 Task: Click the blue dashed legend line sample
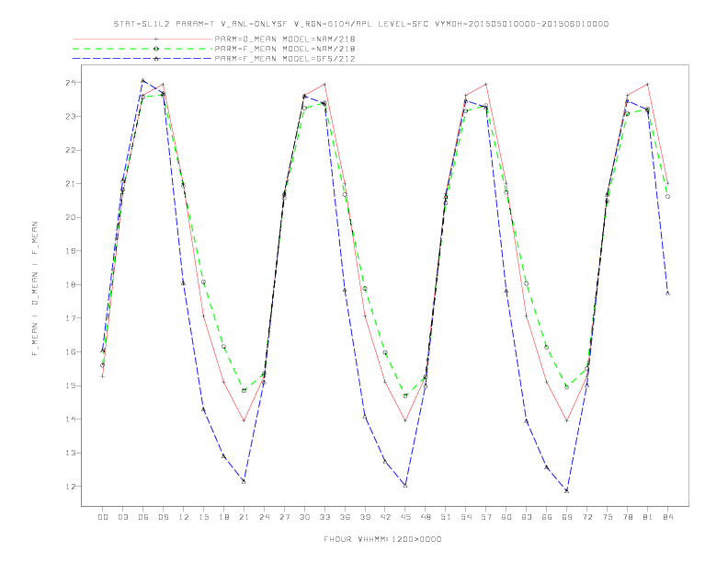(x=142, y=59)
